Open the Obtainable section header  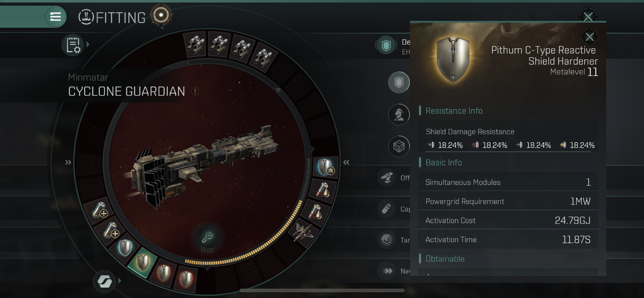tap(445, 259)
